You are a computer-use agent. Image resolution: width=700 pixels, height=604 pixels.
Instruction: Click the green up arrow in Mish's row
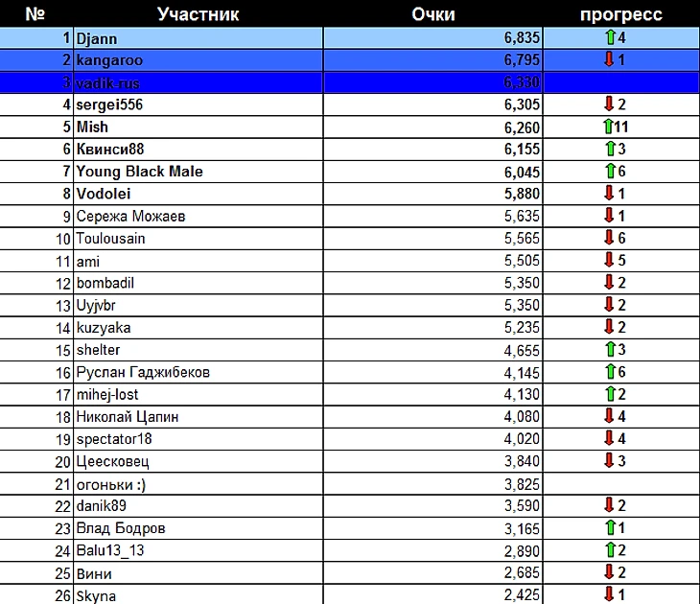(608, 127)
